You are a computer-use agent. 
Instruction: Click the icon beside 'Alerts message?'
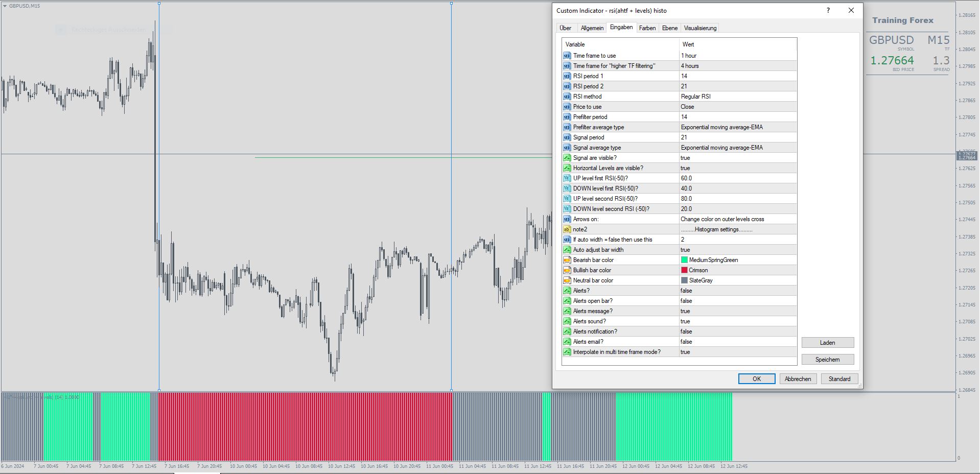coord(567,311)
